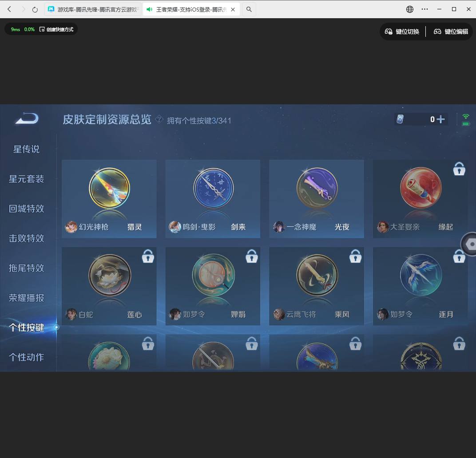The image size is (476, 458).
Task: Click 键位切换 to switch key layouts
Action: (402, 32)
